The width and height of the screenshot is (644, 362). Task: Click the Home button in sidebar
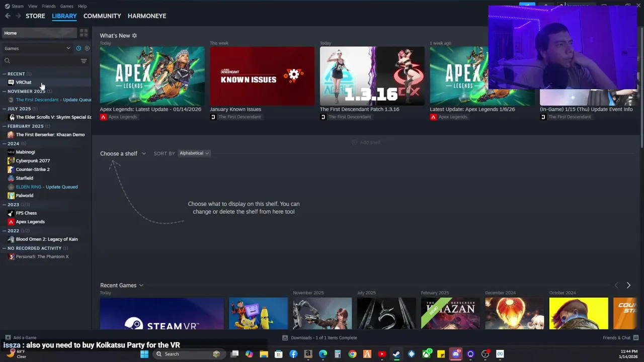tap(39, 33)
